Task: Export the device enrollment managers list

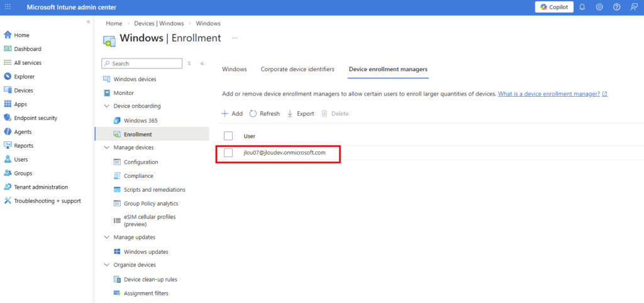Action: point(300,114)
